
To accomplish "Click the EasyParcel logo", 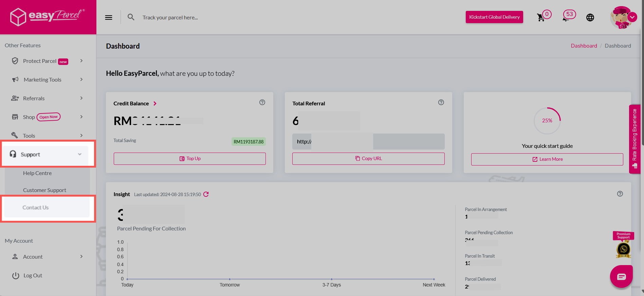I will point(47,16).
